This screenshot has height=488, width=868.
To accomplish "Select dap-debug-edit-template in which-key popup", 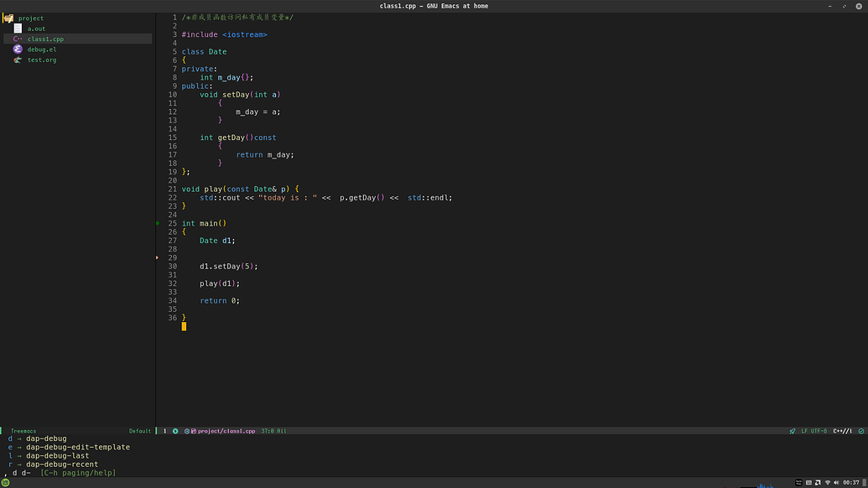I will coord(77,447).
